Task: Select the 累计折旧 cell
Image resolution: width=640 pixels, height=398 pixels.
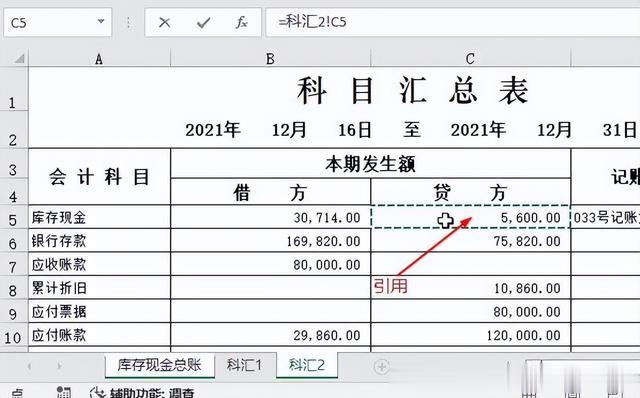Action: pos(99,288)
